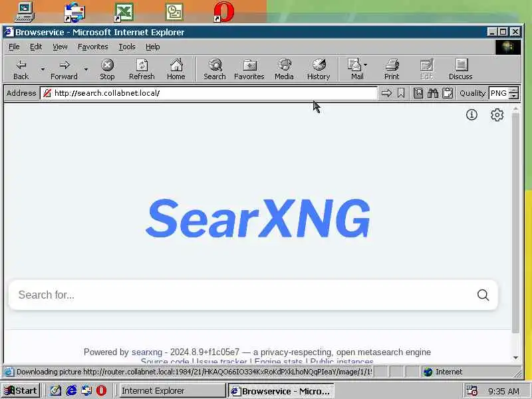
Task: Click the 'Downloading picture' status bar text
Action: click(194, 372)
